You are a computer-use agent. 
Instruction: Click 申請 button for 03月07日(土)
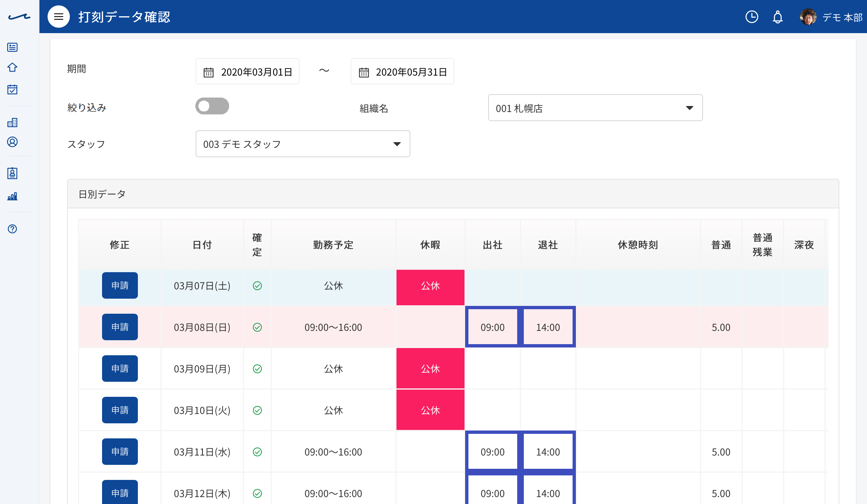tap(120, 285)
